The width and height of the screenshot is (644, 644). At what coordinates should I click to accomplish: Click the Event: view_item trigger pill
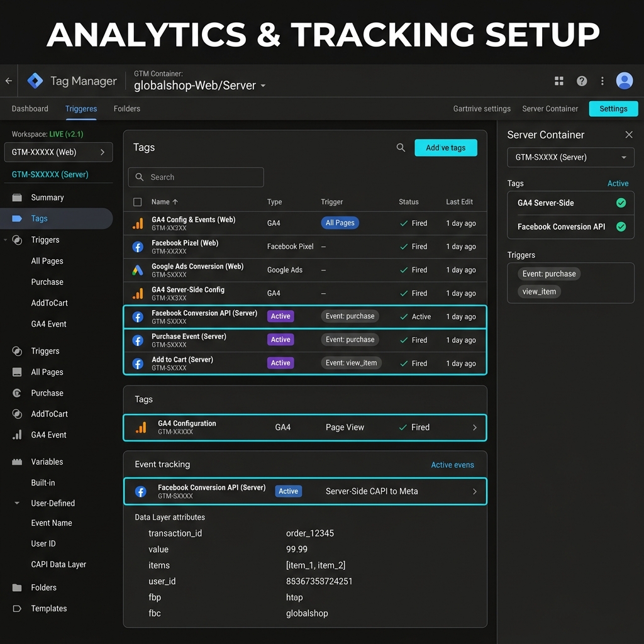tap(351, 363)
